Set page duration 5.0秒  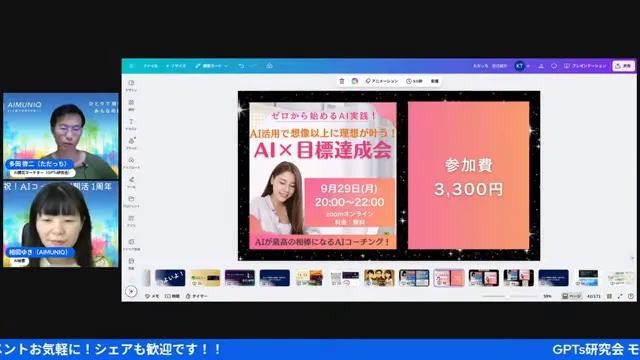tap(414, 81)
